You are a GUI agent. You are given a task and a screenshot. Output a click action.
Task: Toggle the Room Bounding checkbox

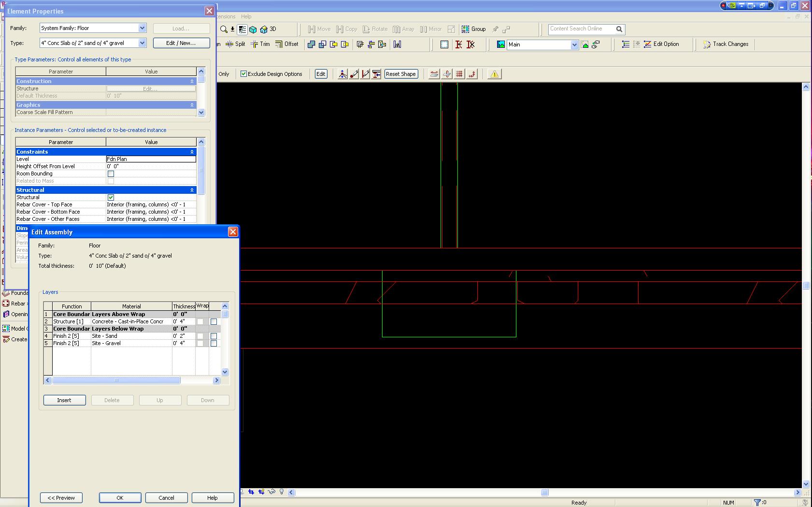[111, 174]
